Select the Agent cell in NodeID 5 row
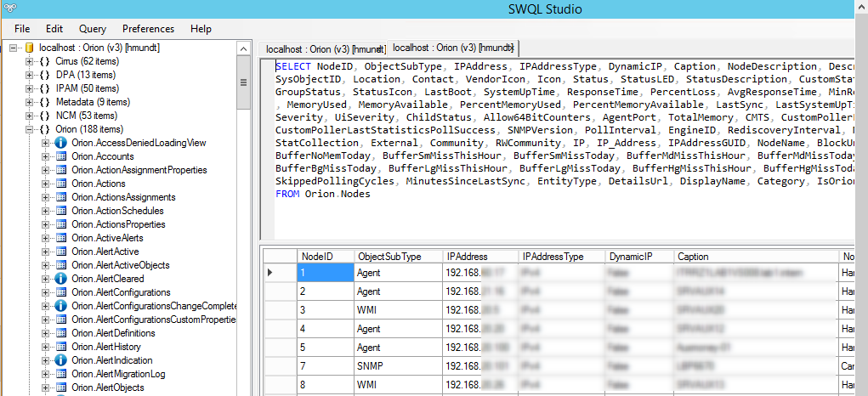868x396 pixels. [x=399, y=348]
